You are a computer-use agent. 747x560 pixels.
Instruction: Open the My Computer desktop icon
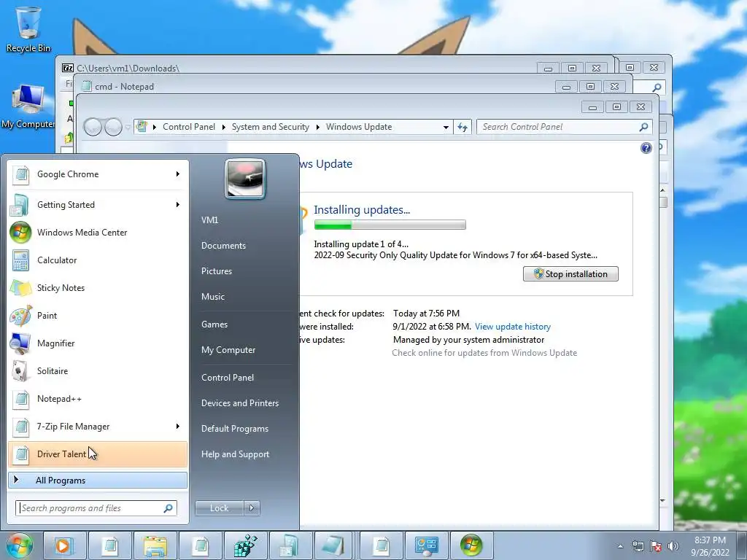tap(28, 106)
